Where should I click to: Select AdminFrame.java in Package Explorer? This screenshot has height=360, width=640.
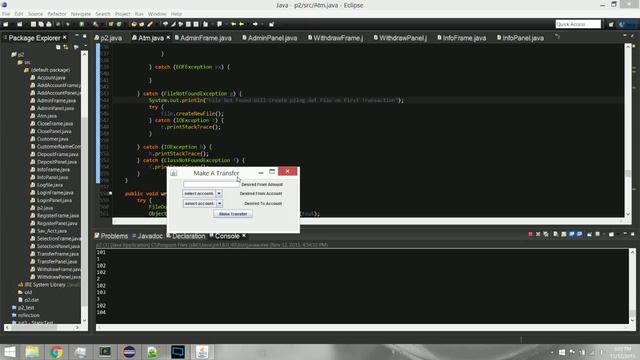(53, 100)
